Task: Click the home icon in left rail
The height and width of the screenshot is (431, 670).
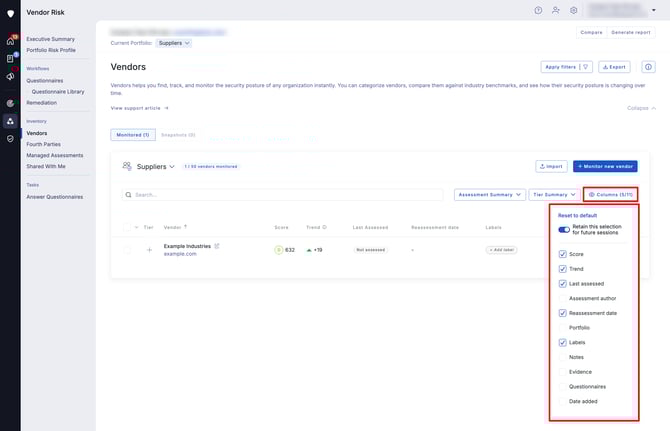Action: pos(10,40)
